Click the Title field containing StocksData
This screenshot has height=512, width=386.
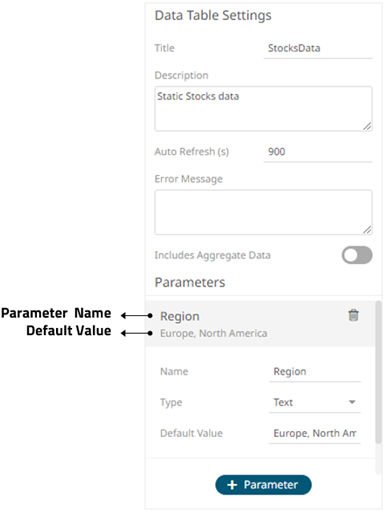(x=318, y=48)
